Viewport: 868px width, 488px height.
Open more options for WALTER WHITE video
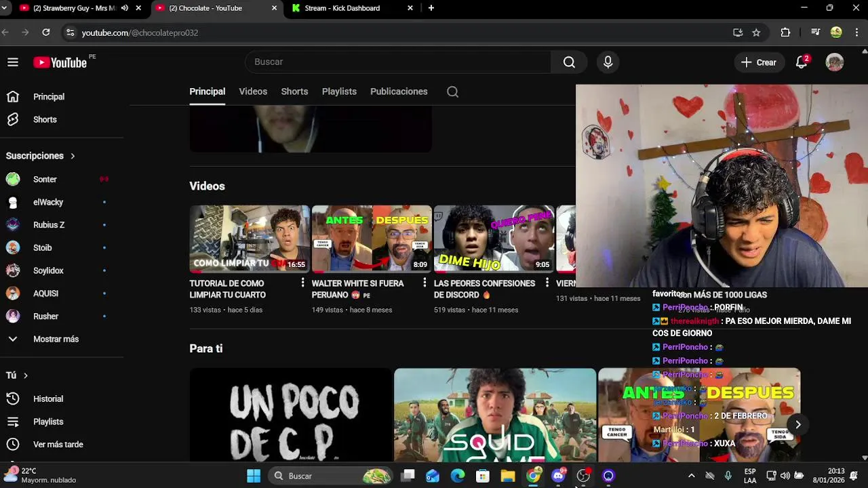click(x=425, y=283)
